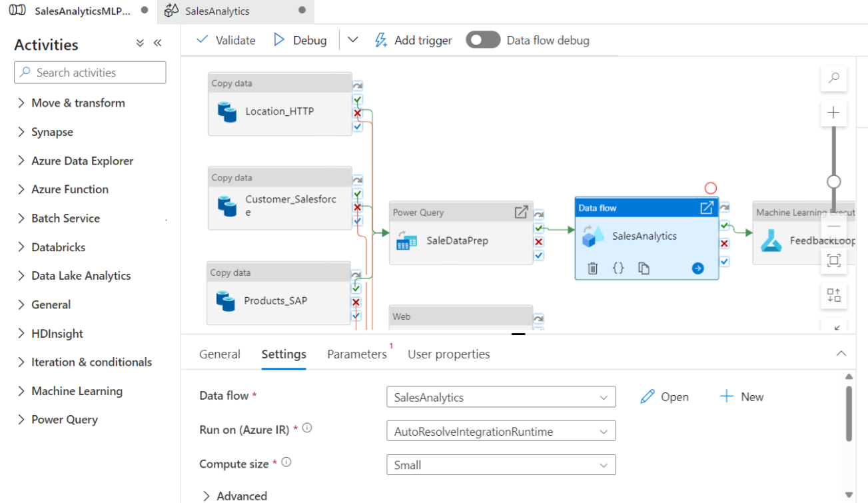Viewport: 868px width, 503px height.
Task: Zoom in the canvas with plus button
Action: pyautogui.click(x=833, y=113)
